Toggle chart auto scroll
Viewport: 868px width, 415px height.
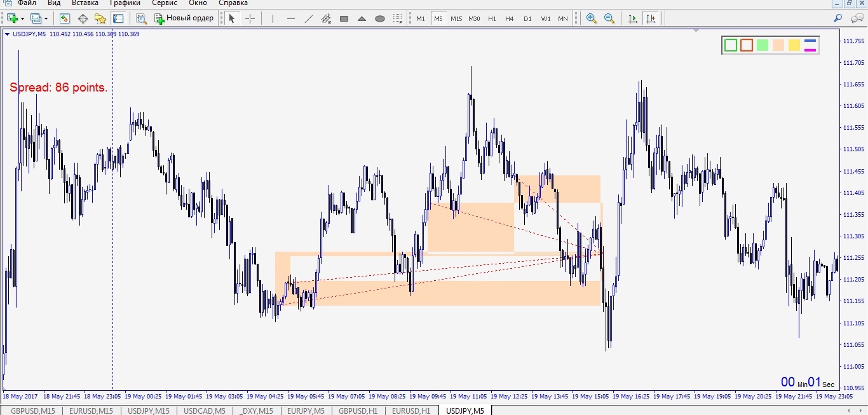[632, 18]
